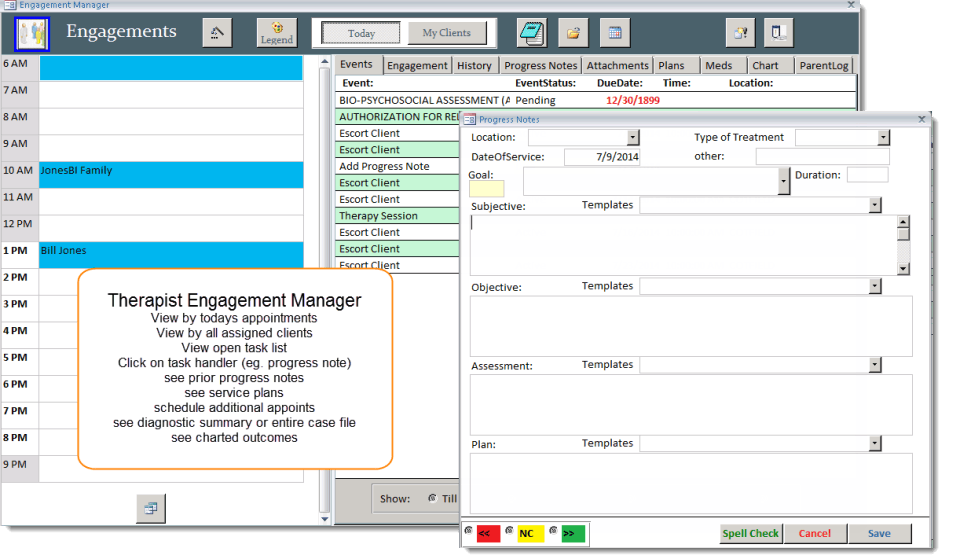Click the home icon button beside Engagements

pyautogui.click(x=217, y=33)
